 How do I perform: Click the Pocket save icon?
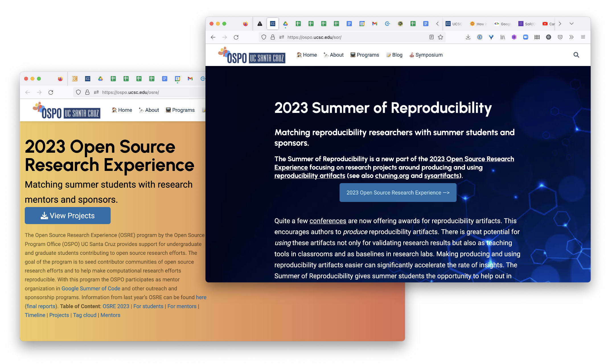[x=560, y=37]
